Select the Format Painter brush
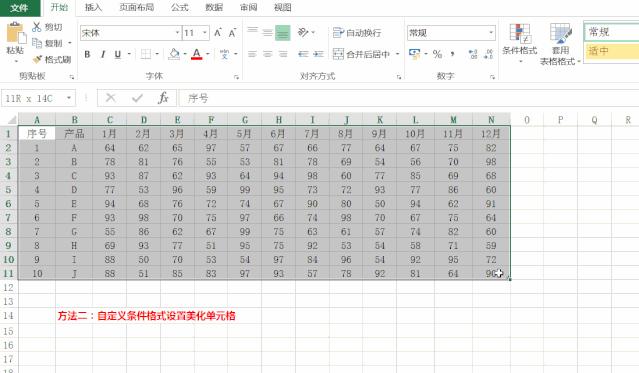 pyautogui.click(x=37, y=60)
